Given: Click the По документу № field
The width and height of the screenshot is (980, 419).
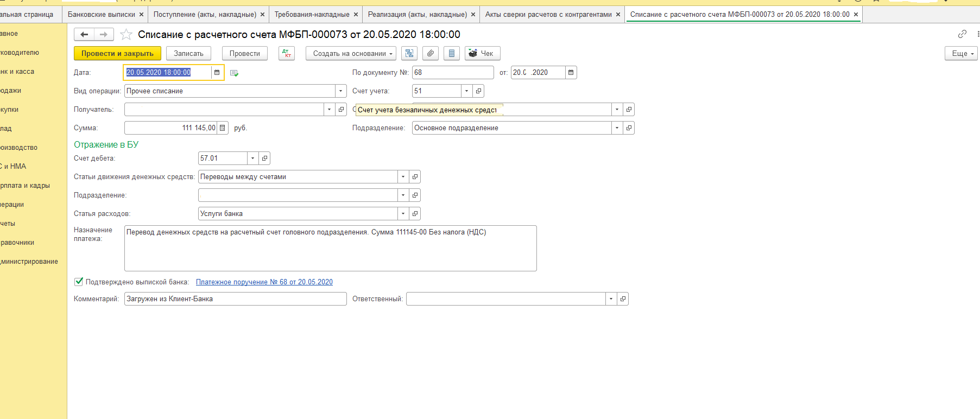Looking at the screenshot, I should (453, 72).
